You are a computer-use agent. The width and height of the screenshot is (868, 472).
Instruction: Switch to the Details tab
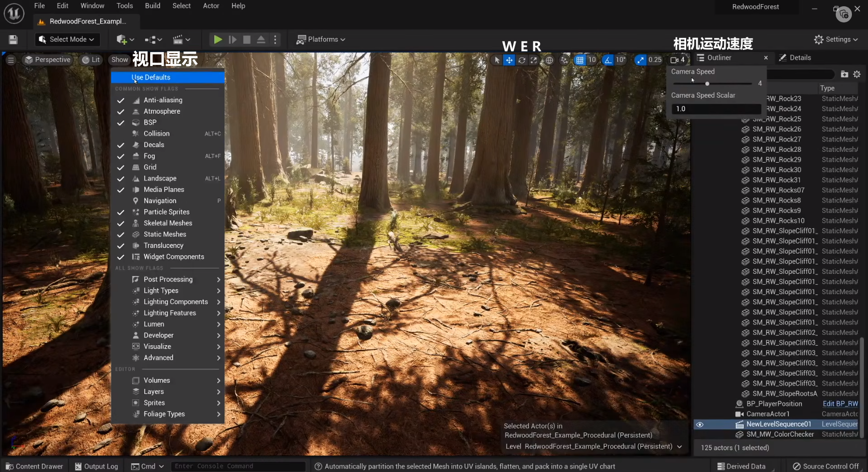[795, 58]
